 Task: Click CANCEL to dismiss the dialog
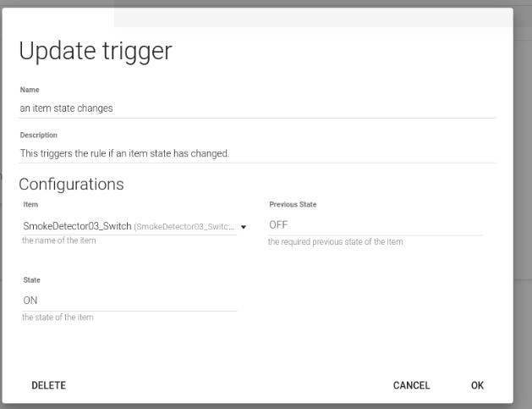(412, 385)
